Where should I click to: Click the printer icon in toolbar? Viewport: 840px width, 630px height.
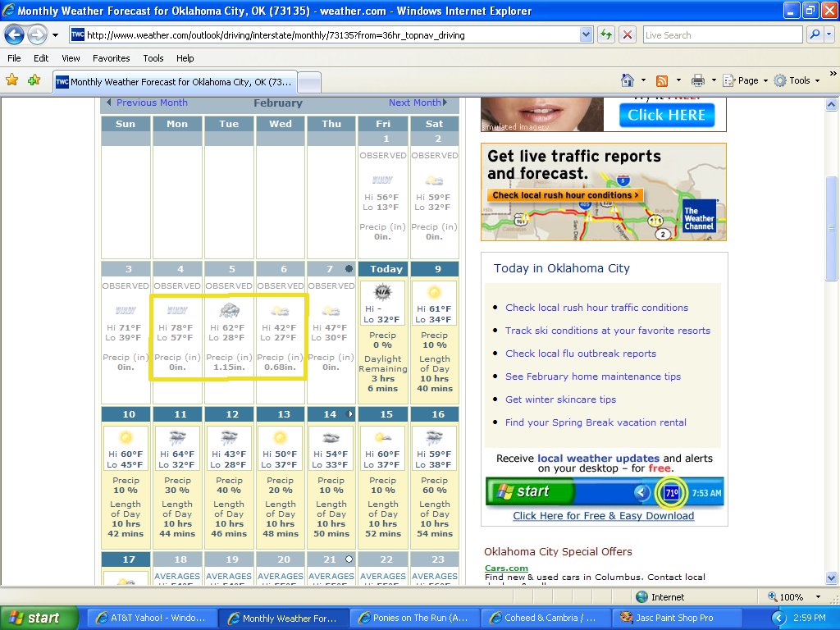[698, 80]
